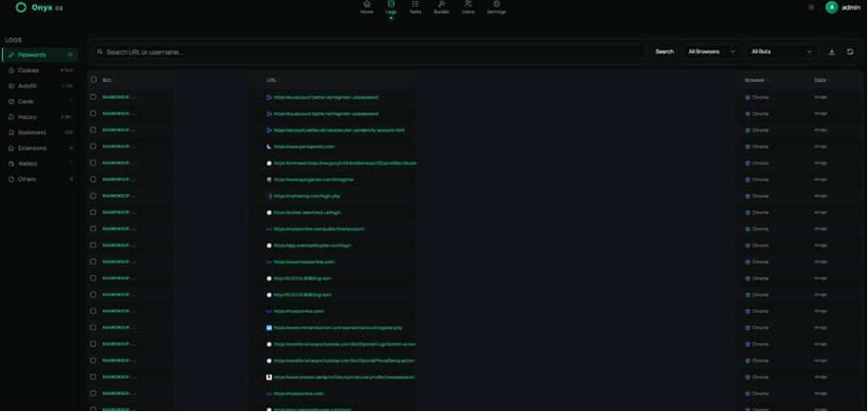
Task: Sort the table by the URL column
Action: (273, 80)
